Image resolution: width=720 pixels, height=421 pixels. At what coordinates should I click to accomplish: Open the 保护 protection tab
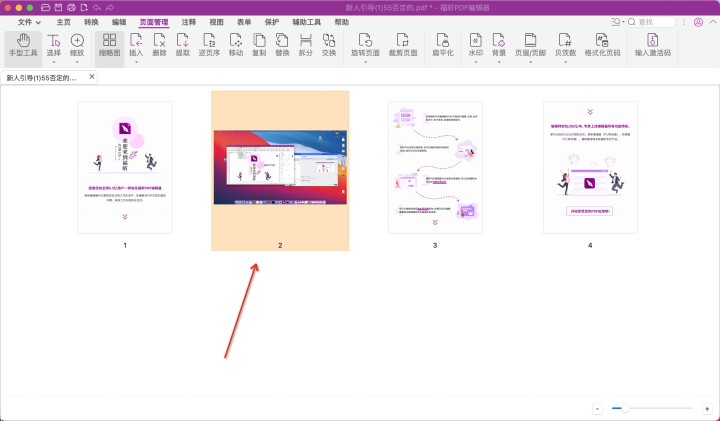pos(272,21)
